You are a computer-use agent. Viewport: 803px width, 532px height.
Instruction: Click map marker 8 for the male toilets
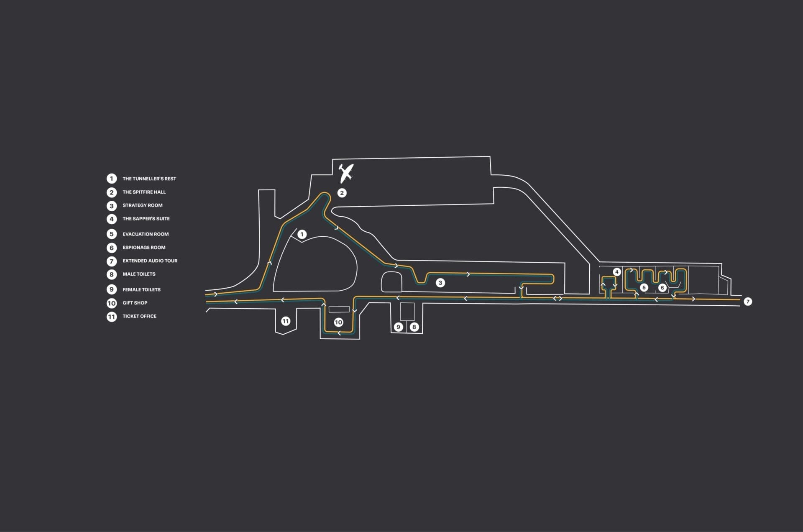(x=414, y=327)
